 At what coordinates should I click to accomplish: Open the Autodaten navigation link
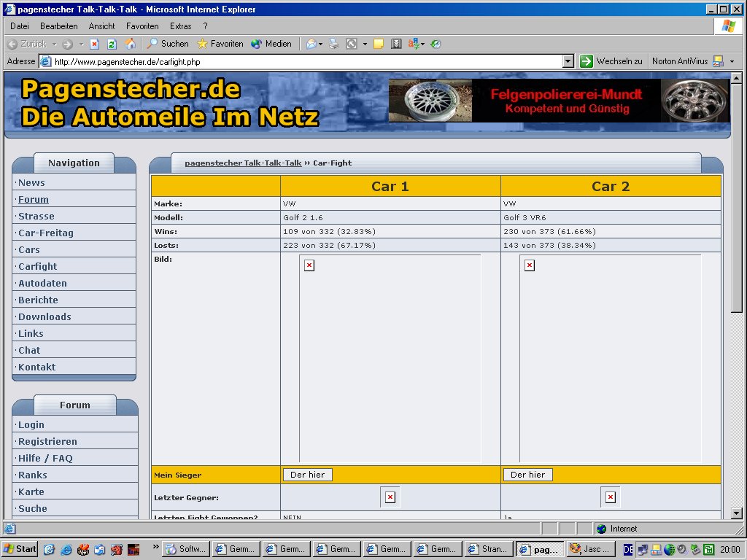(42, 284)
